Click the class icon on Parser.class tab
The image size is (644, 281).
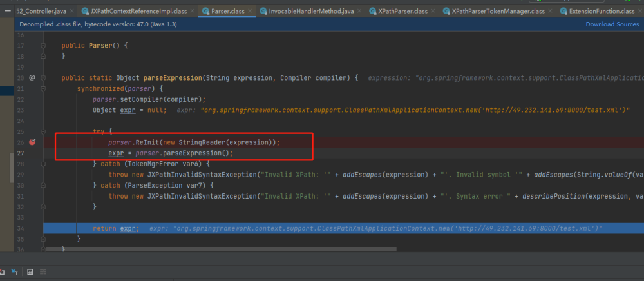(205, 11)
